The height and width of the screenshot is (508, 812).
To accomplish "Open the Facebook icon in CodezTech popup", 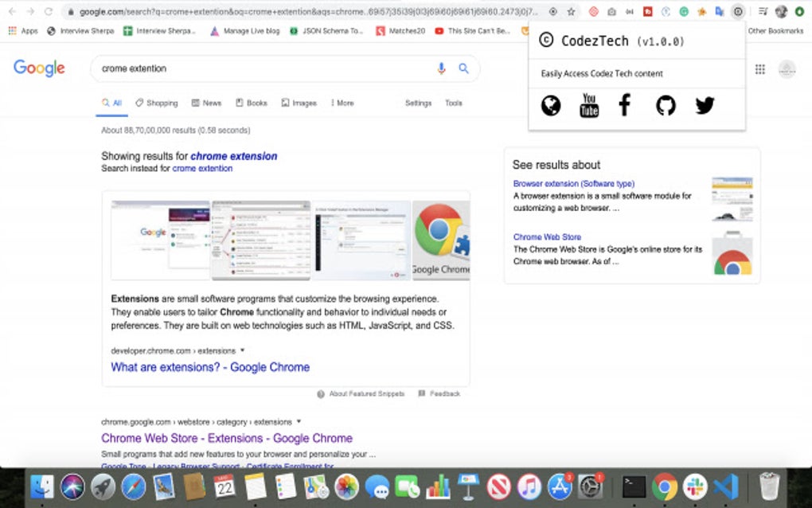I will coord(625,105).
